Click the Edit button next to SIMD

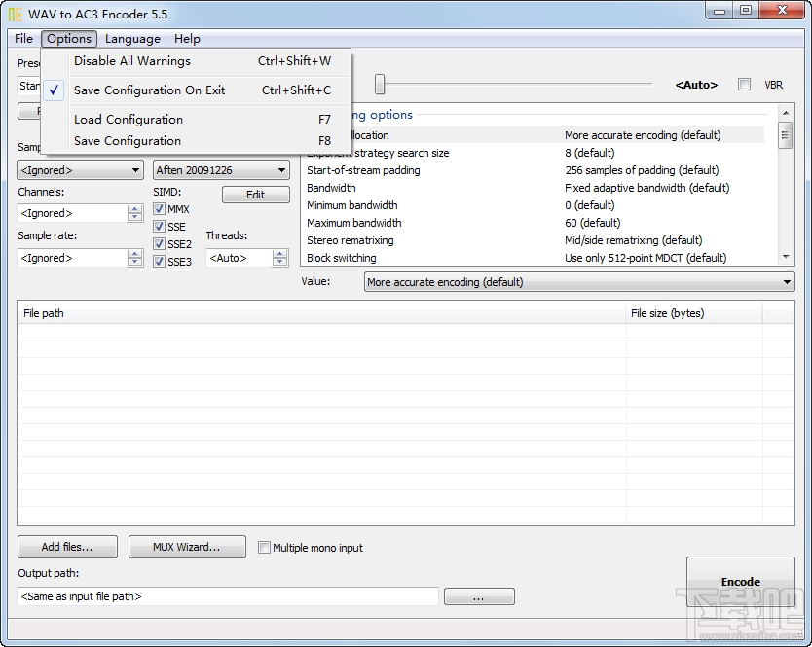click(x=255, y=195)
